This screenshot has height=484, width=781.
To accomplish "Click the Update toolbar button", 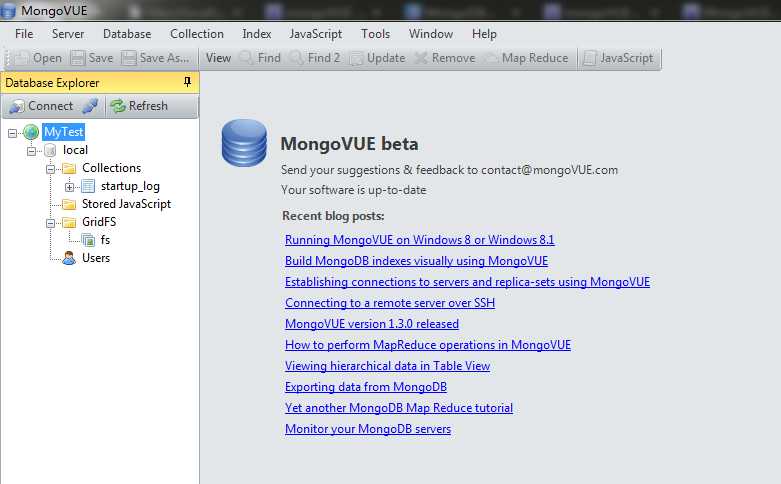I will [x=378, y=58].
